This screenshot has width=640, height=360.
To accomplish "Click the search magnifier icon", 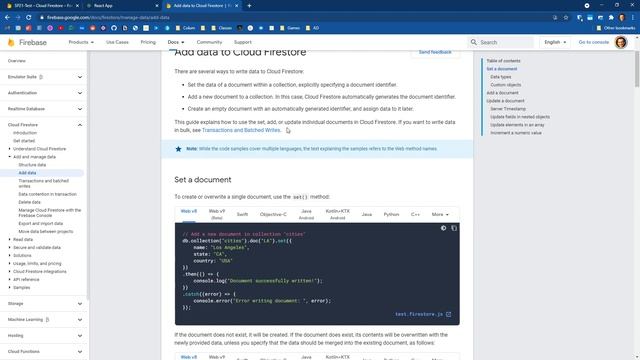I will point(473,42).
